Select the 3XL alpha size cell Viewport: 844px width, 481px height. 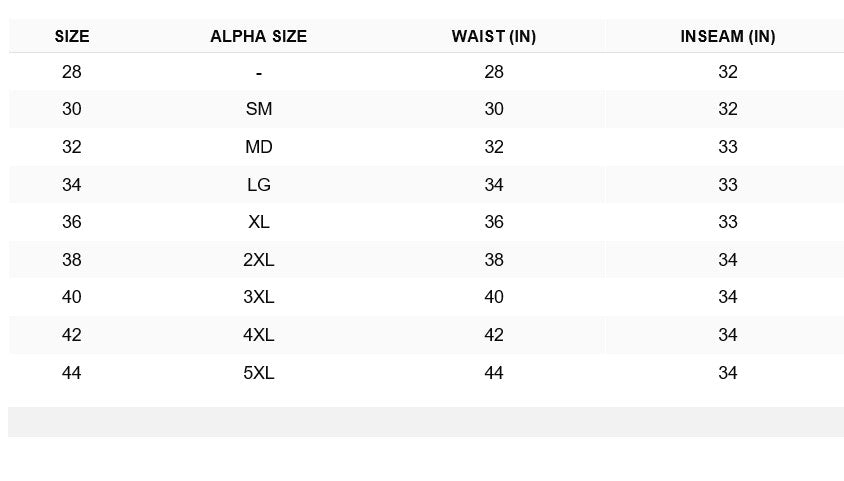259,296
